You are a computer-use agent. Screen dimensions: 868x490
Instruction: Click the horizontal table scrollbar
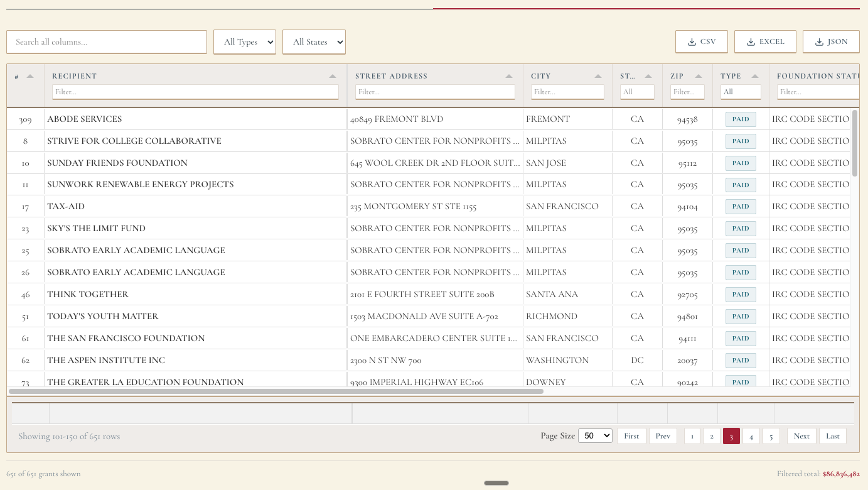point(276,391)
